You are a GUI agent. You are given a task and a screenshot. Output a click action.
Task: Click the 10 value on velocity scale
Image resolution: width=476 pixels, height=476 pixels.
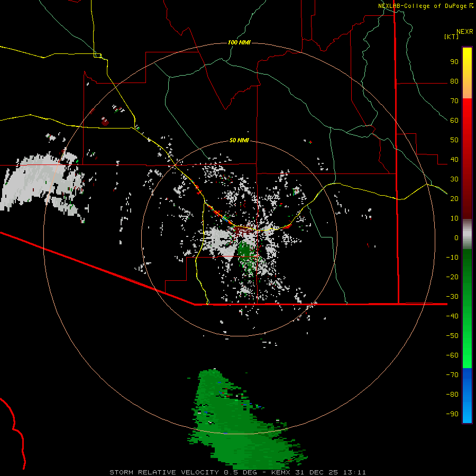pyautogui.click(x=454, y=218)
